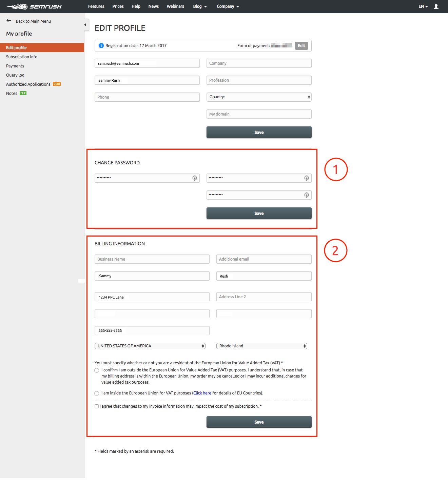This screenshot has height=488, width=448.
Task: Open the billing country dropdown
Action: (150, 346)
